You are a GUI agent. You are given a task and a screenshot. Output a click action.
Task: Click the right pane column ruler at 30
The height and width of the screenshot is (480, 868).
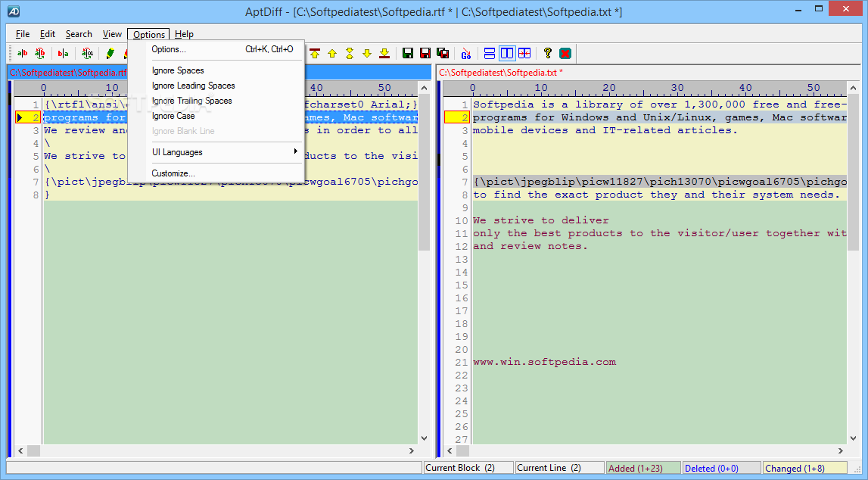677,88
